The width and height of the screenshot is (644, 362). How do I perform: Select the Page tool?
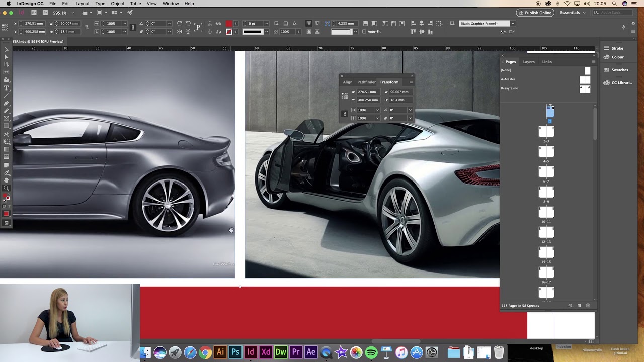click(6, 64)
